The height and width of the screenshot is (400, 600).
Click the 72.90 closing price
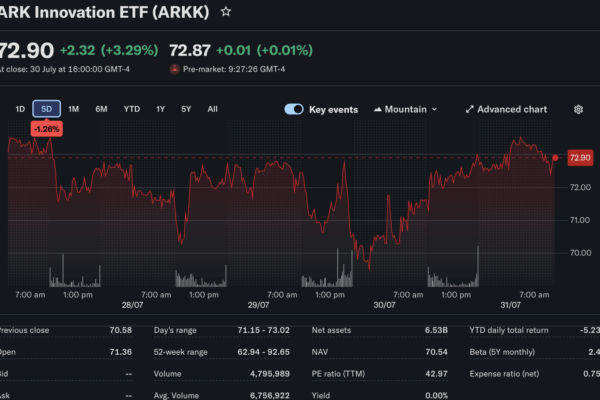pyautogui.click(x=26, y=50)
